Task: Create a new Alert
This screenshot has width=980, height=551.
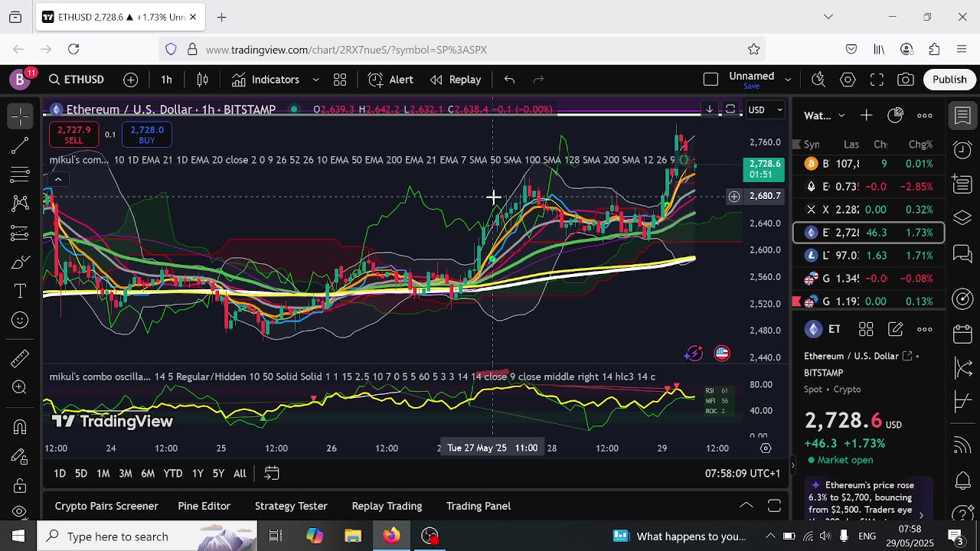Action: [x=390, y=80]
